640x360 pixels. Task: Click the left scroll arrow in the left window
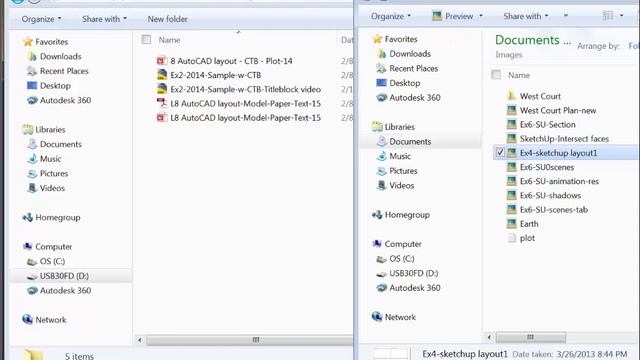coord(140,340)
